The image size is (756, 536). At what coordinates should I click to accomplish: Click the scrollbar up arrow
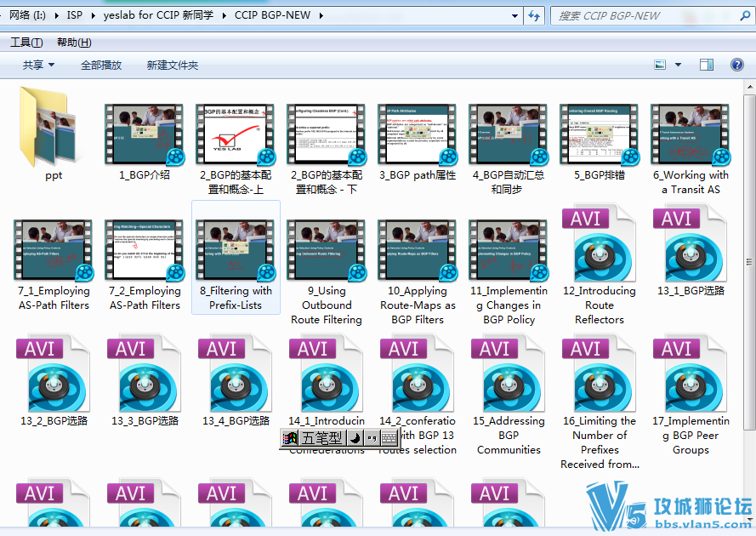tap(750, 88)
